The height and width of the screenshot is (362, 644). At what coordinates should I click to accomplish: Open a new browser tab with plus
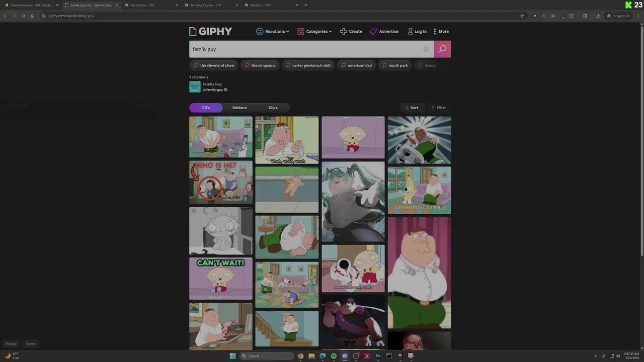coord(306,5)
